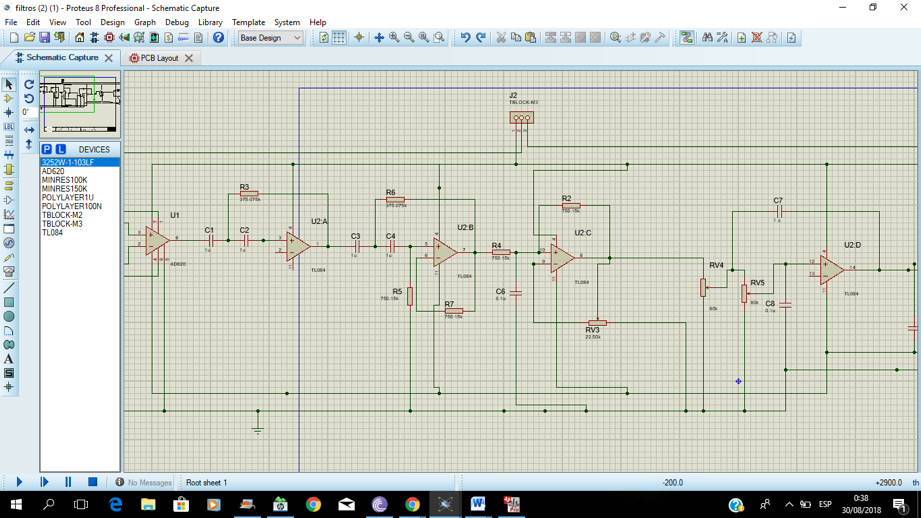Screen dimensions: 921x518
Task: Click the Undo toolbar icon
Action: 465,38
